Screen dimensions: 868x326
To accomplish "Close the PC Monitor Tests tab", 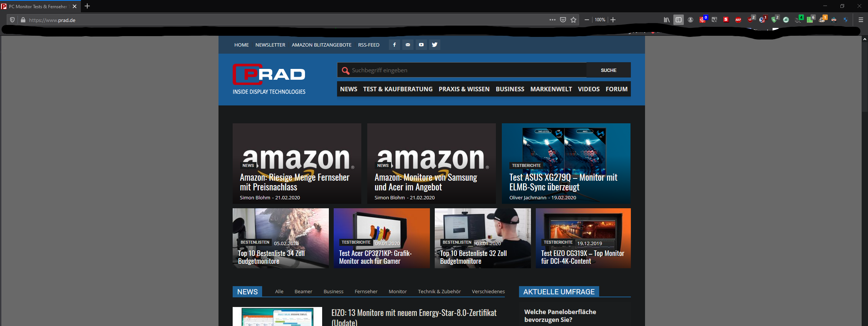I will pos(75,6).
